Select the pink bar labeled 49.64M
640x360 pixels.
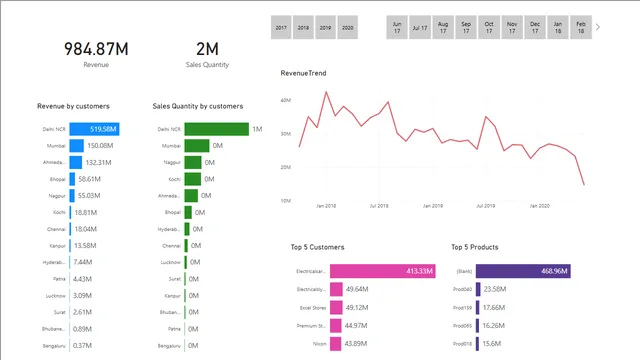[336, 289]
